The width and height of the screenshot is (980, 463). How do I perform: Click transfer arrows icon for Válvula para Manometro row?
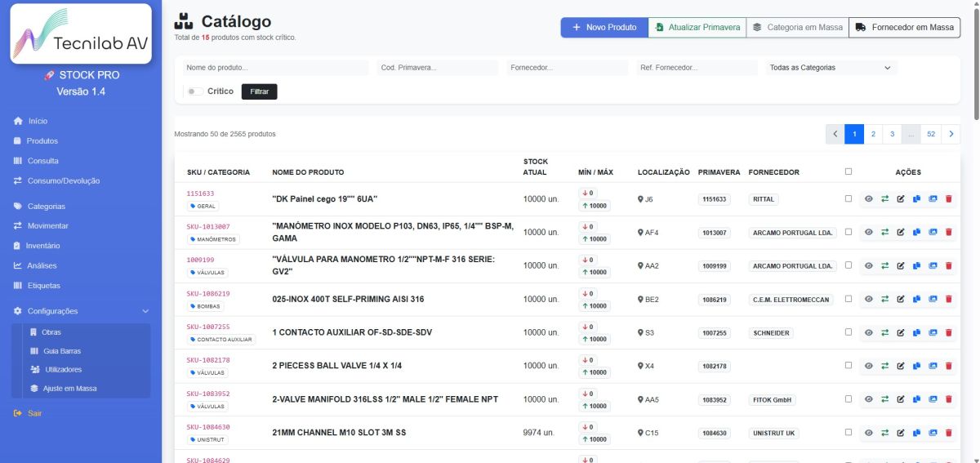[x=884, y=265]
